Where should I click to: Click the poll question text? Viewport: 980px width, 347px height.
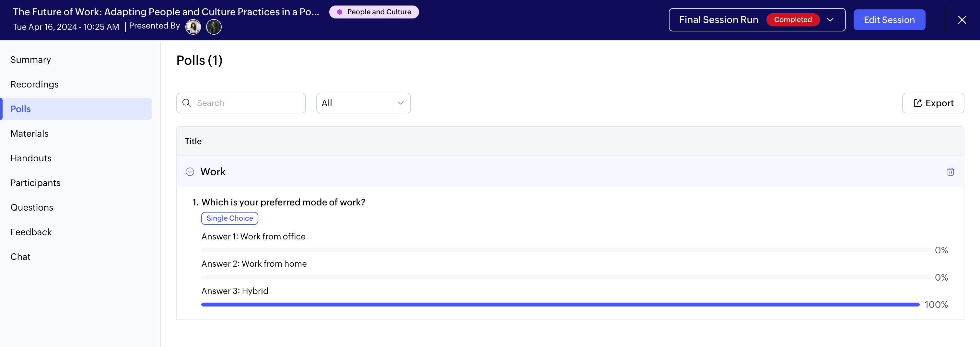[x=283, y=202]
